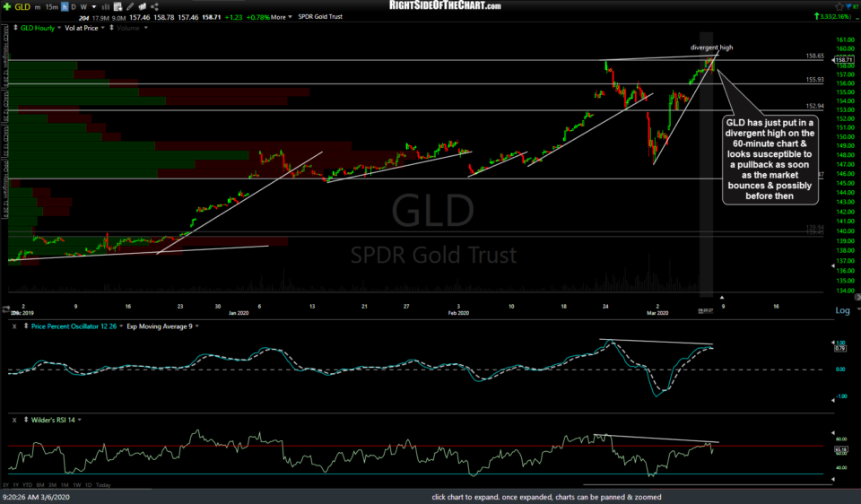
Task: Select the 1M time range
Action: tap(65, 485)
